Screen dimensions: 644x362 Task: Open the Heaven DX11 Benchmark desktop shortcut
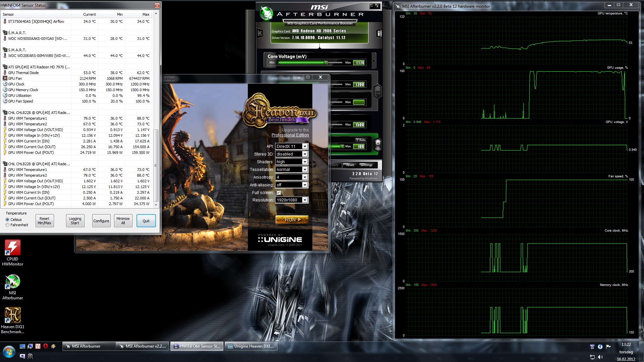[12, 320]
